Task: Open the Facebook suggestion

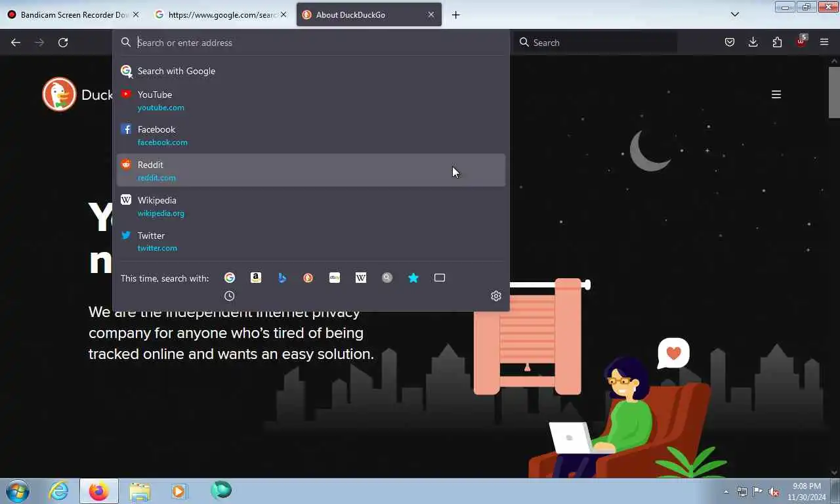Action: (x=311, y=135)
